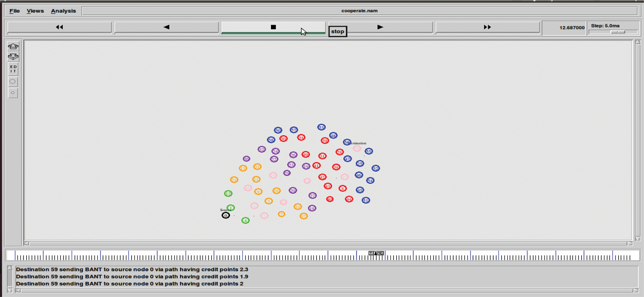
Task: Click the EDIT tool button
Action: (13, 69)
